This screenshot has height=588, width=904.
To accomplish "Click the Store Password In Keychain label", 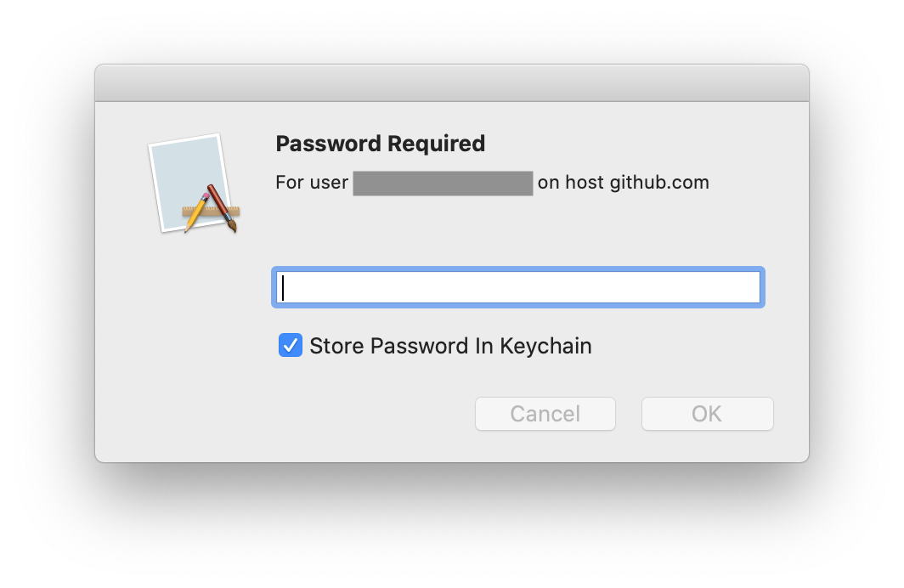I will pyautogui.click(x=450, y=345).
